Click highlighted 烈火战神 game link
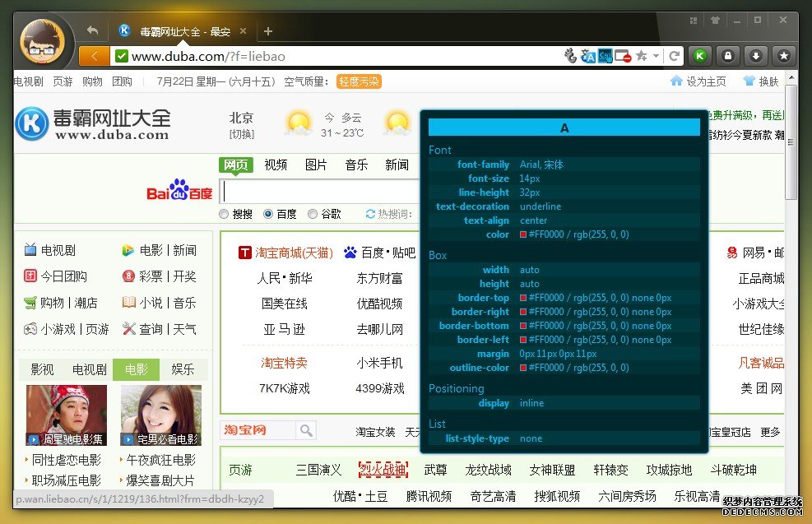 click(x=383, y=470)
